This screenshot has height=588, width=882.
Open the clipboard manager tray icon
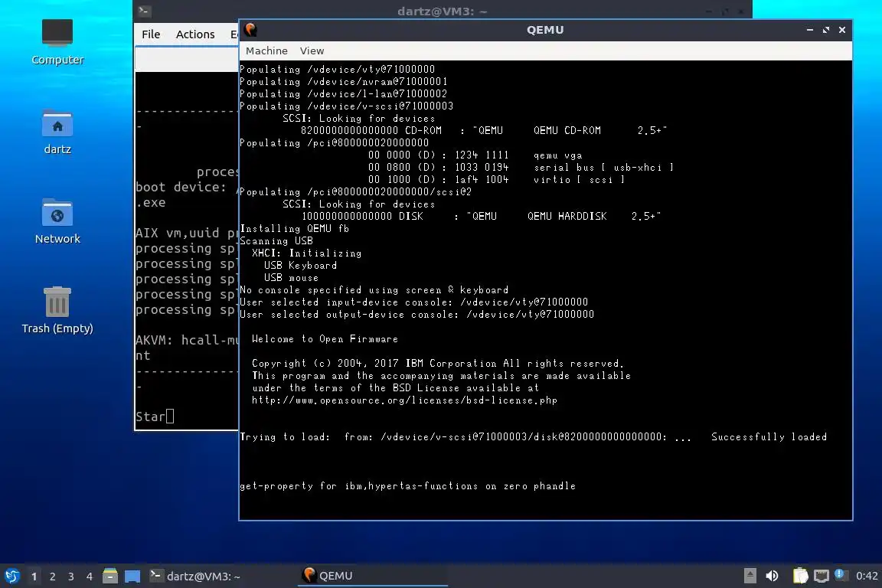[x=800, y=576]
